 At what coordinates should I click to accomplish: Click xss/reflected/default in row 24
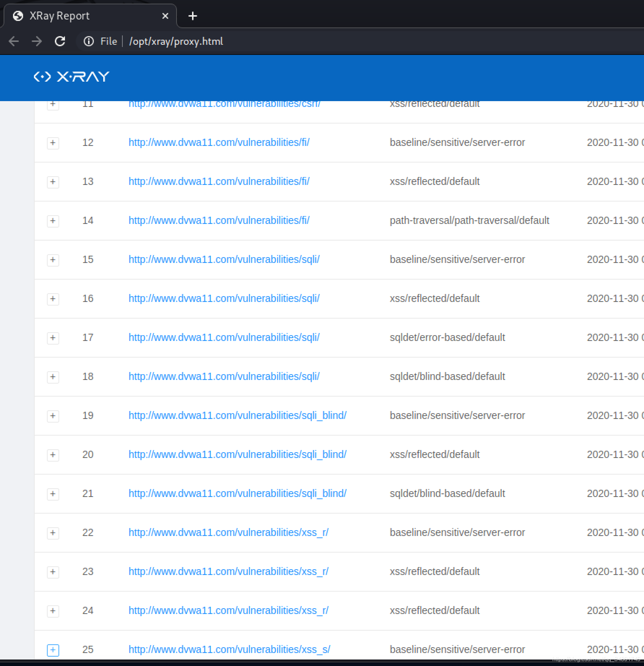(435, 610)
